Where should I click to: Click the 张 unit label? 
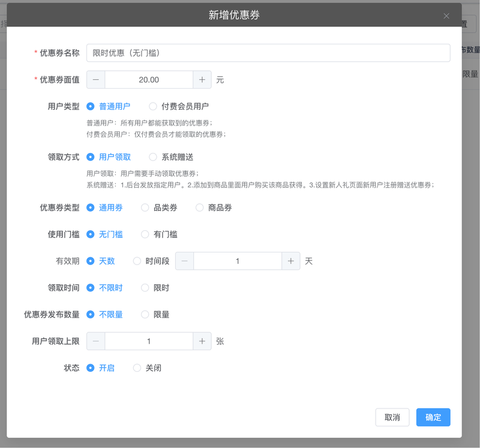220,341
